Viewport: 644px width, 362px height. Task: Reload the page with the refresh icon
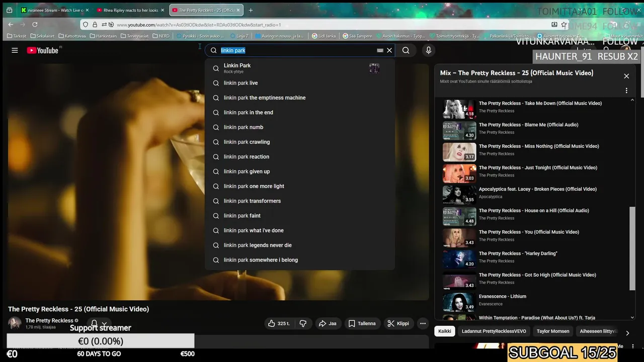tap(35, 24)
